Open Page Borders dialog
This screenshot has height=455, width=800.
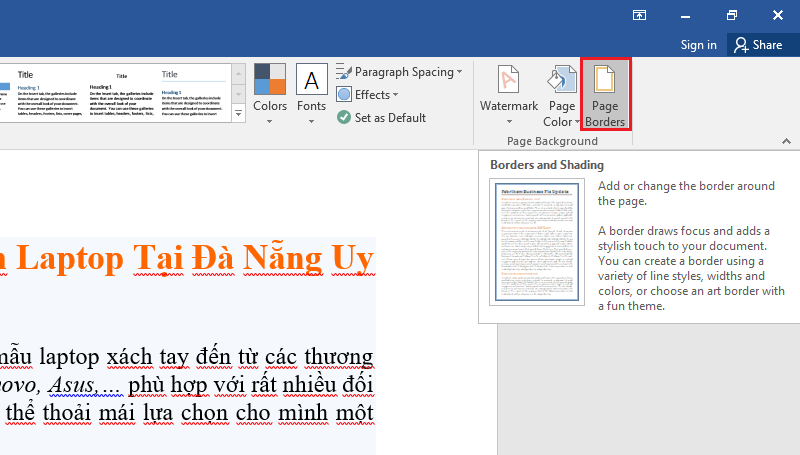click(x=605, y=94)
